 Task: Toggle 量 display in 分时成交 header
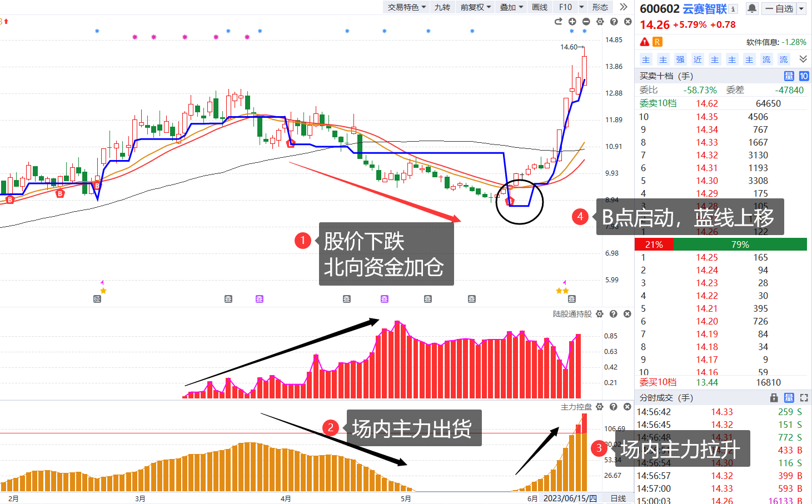point(789,398)
